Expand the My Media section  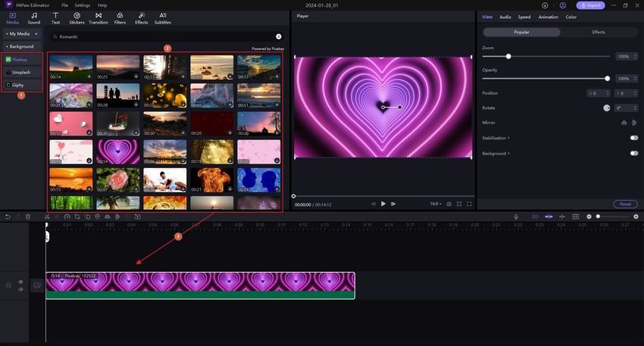(22, 33)
